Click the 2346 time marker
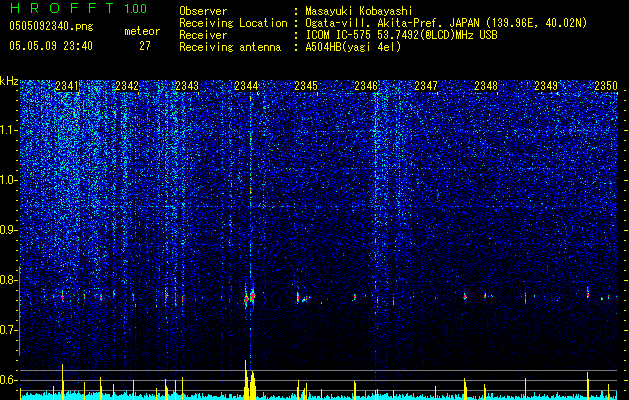Image resolution: width=629 pixels, height=400 pixels. [366, 86]
